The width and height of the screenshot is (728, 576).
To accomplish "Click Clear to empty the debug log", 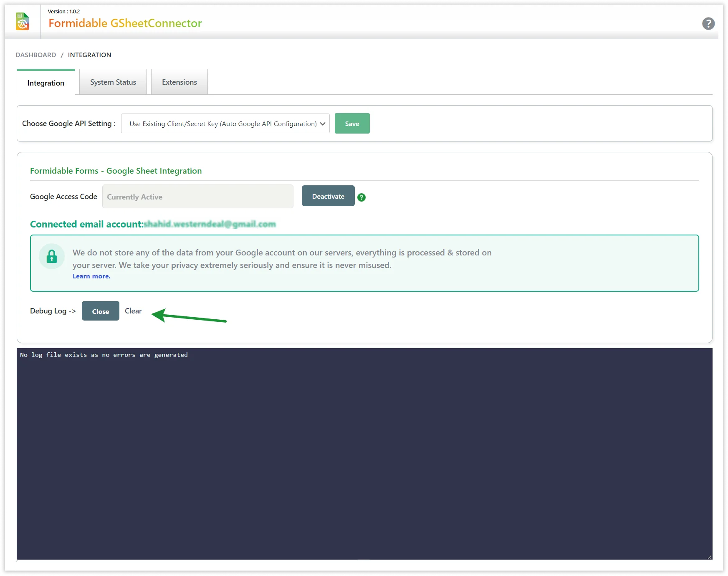I will tap(133, 311).
